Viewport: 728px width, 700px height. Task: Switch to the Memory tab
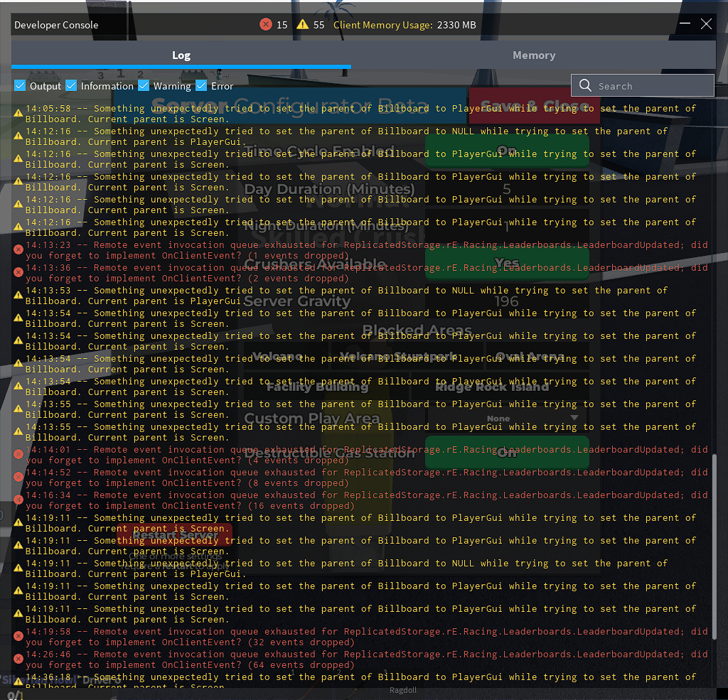click(x=533, y=55)
